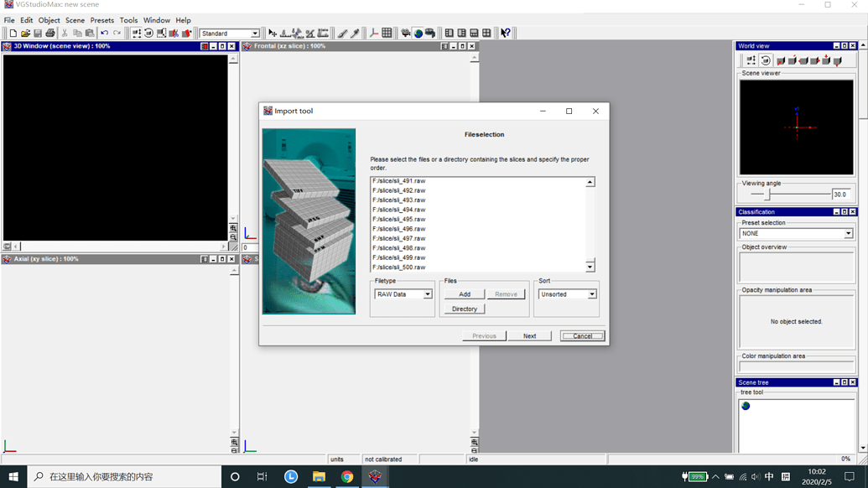Click the rotate icon in World view toolbar
868x488 pixels.
[x=766, y=60]
